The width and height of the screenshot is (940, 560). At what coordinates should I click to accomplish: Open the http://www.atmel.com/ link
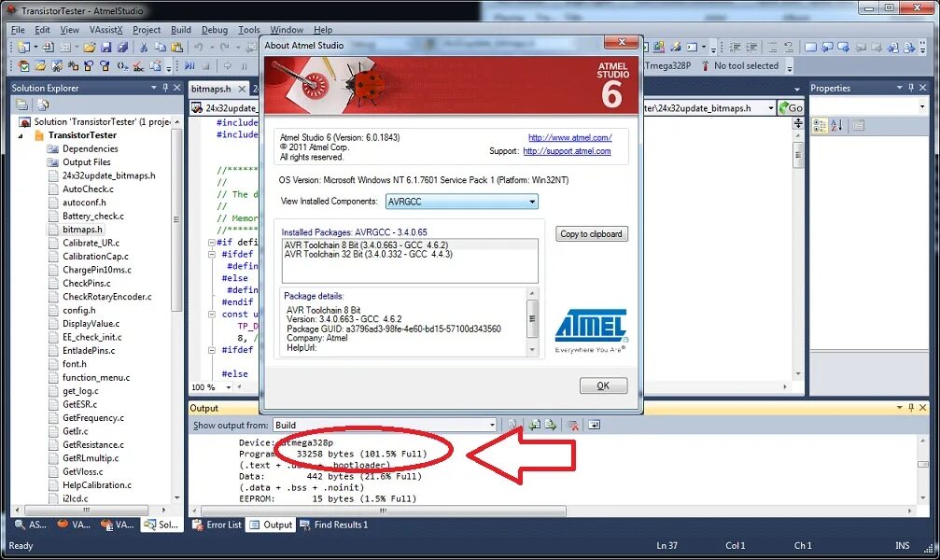pyautogui.click(x=570, y=137)
